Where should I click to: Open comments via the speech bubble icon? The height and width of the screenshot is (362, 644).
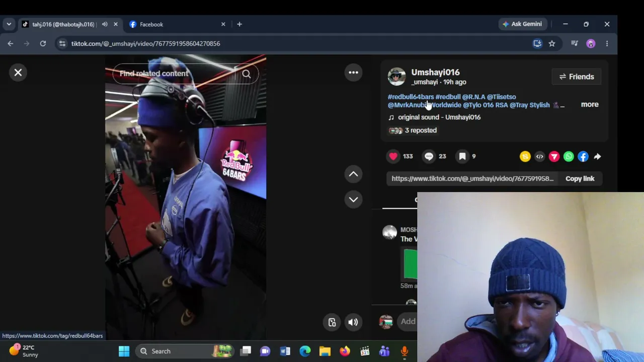coord(429,156)
